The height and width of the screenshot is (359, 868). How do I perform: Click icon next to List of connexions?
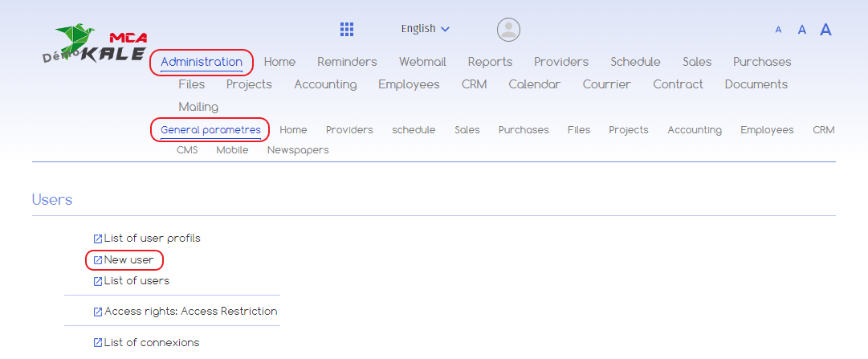tap(98, 343)
